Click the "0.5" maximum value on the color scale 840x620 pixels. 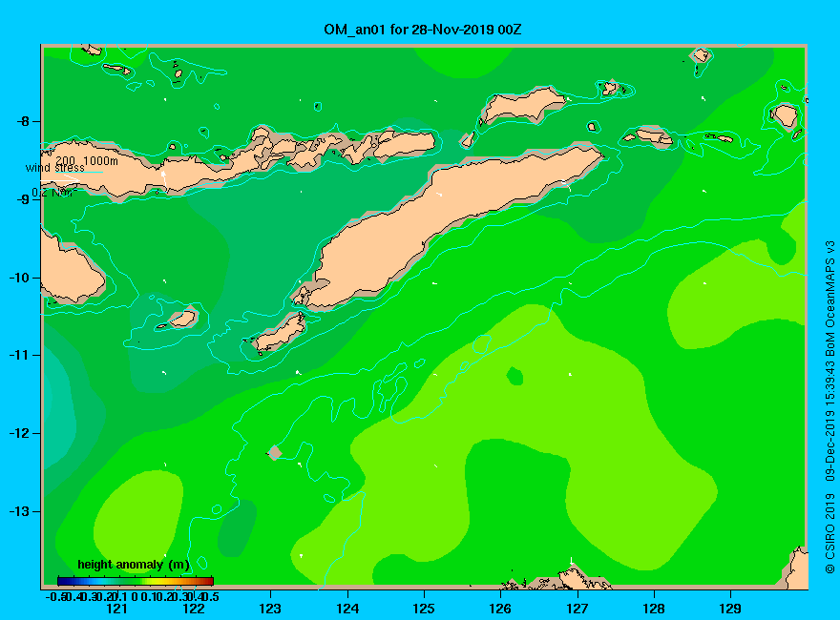tap(212, 596)
